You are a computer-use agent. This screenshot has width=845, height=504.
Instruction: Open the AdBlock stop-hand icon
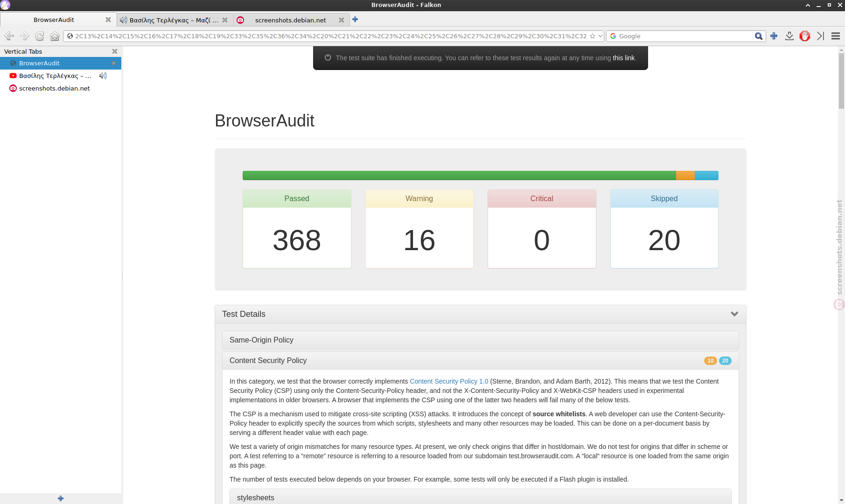click(805, 36)
